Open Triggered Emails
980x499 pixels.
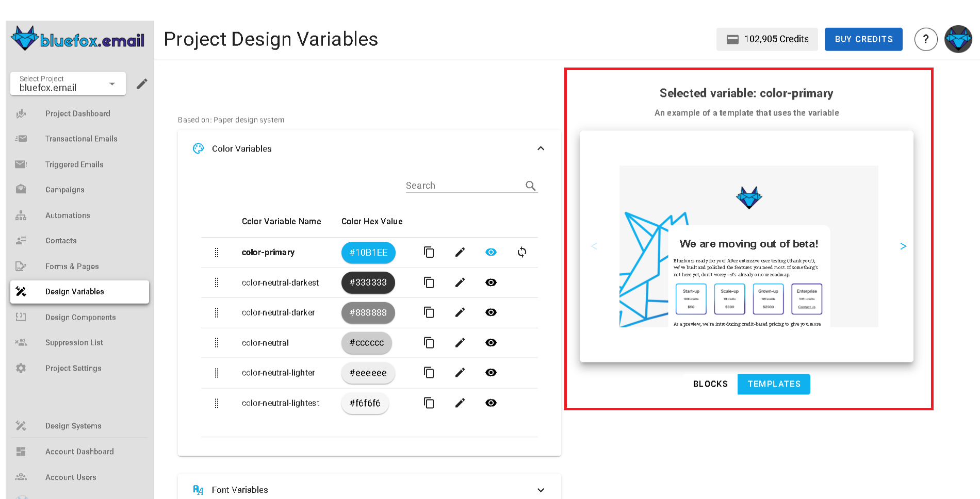coord(79,164)
